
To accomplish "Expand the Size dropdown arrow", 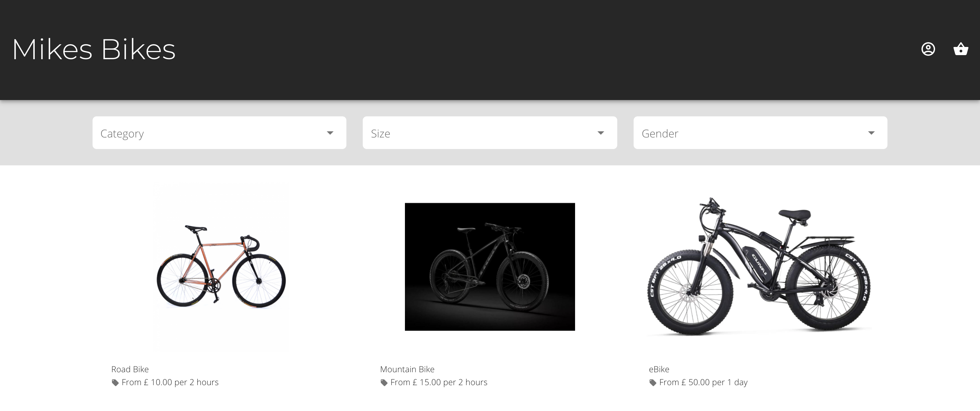I will click(x=601, y=133).
